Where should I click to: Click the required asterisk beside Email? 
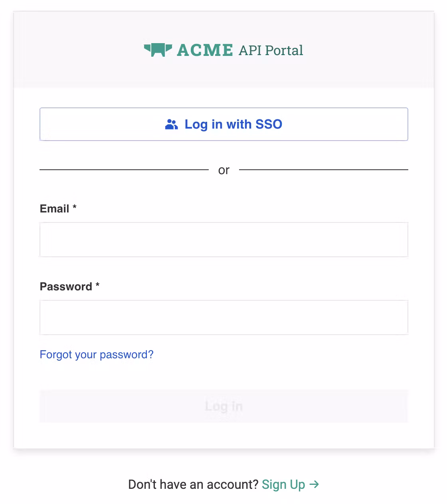(x=75, y=207)
